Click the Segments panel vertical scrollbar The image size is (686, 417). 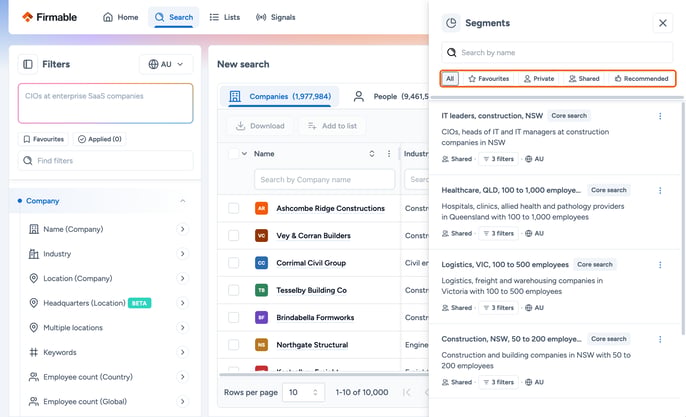click(683, 219)
